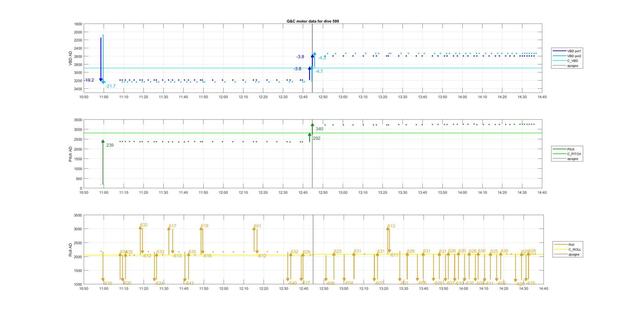Click the 292 pitch annotation
This screenshot has width=644, height=319.
tap(316, 138)
